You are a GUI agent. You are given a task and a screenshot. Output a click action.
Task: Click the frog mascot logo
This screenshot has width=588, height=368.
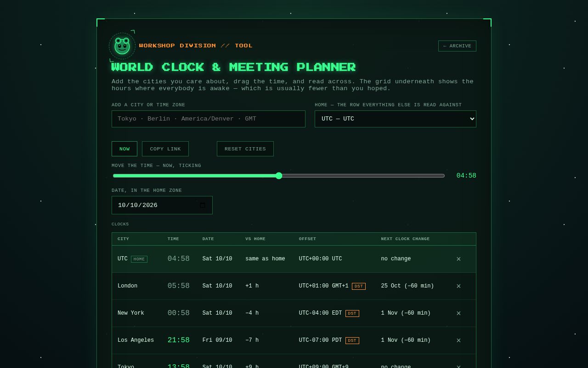122,46
